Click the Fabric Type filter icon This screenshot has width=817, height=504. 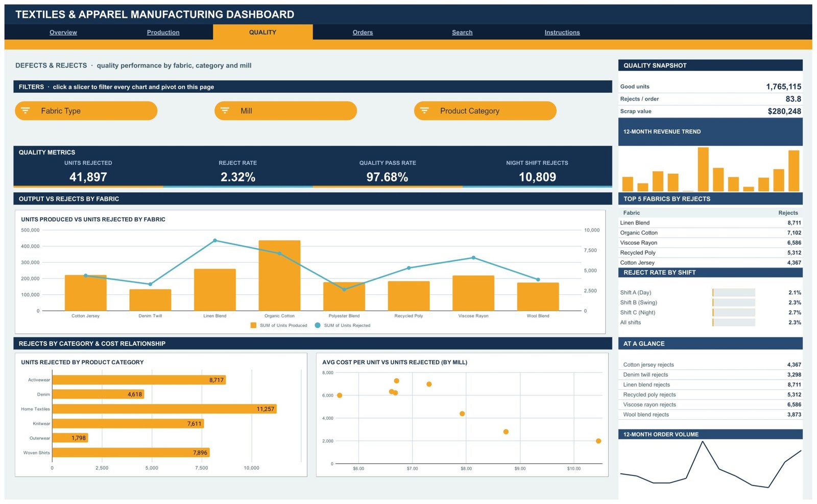point(26,111)
